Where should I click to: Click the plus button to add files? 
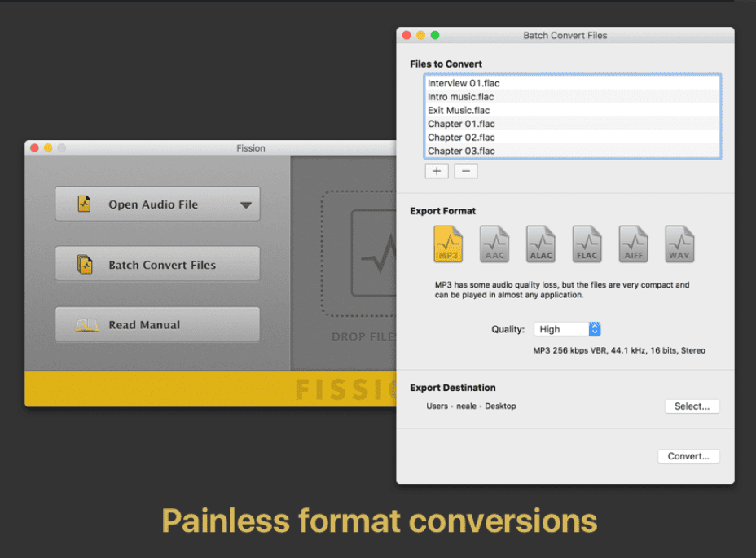coord(437,171)
